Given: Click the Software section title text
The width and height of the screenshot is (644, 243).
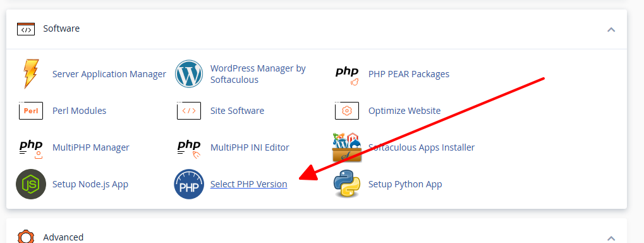Looking at the screenshot, I should click(x=61, y=28).
